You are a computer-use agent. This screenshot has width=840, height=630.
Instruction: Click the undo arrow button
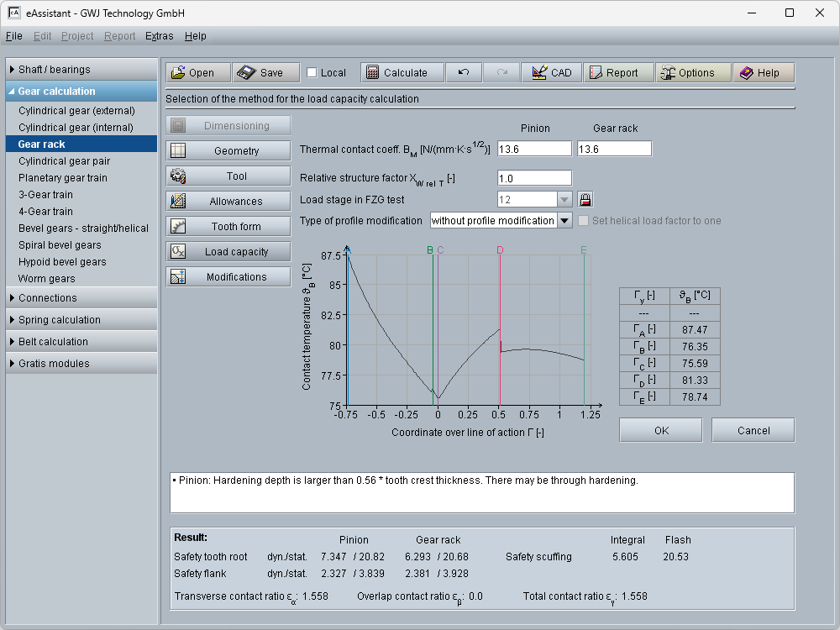(464, 73)
